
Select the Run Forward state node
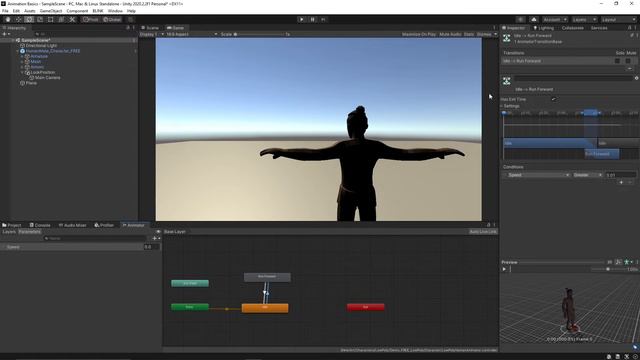[267, 277]
